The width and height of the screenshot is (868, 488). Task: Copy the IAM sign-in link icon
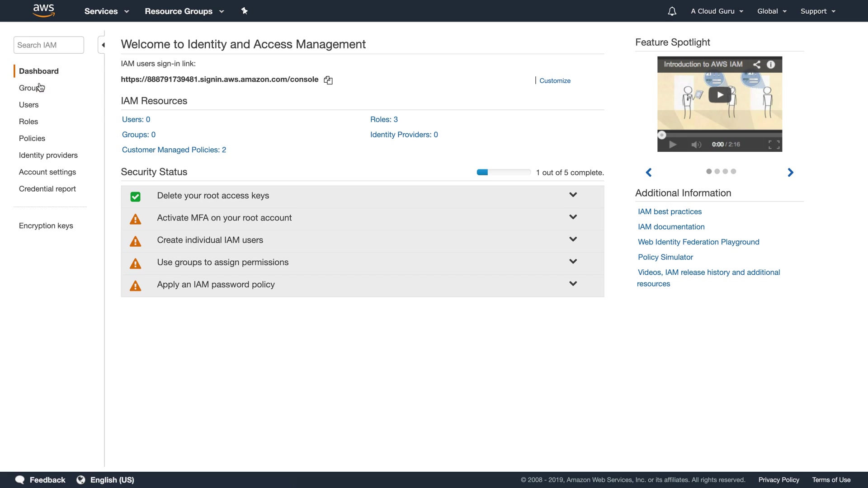pyautogui.click(x=328, y=80)
